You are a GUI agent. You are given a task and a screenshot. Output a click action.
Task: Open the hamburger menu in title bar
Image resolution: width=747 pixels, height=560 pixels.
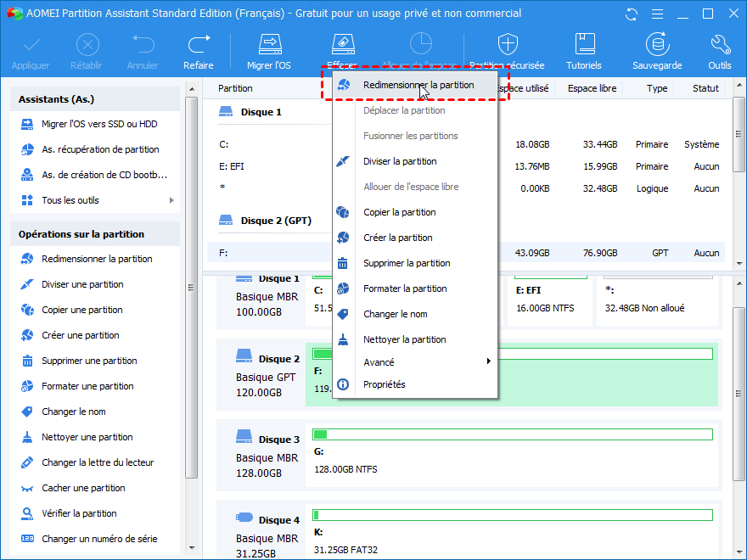click(657, 14)
